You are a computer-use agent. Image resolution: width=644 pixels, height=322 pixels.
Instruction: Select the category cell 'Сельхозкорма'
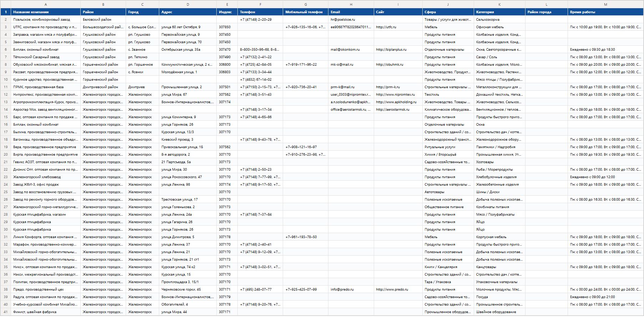[x=499, y=20]
